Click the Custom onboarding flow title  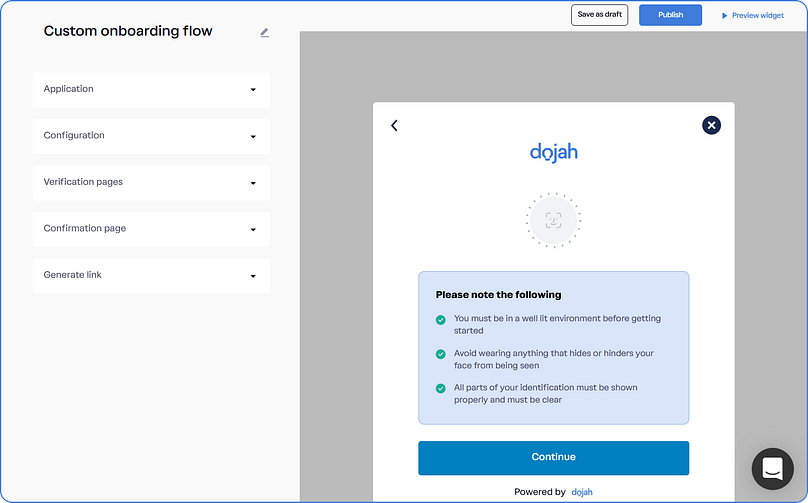(128, 31)
